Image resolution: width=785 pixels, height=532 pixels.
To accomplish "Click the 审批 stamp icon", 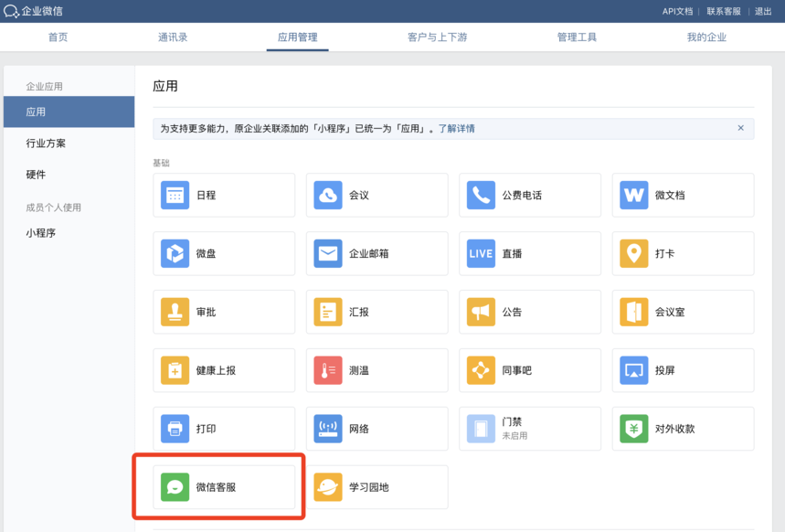I will [175, 312].
